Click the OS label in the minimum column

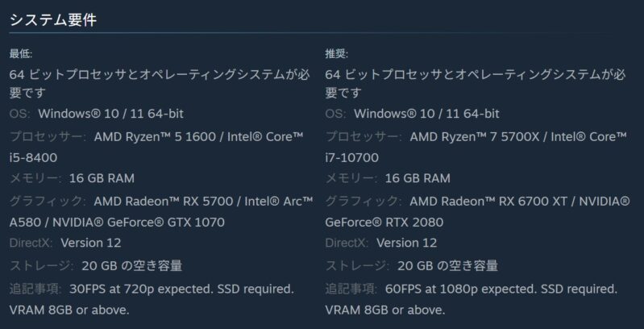20,114
